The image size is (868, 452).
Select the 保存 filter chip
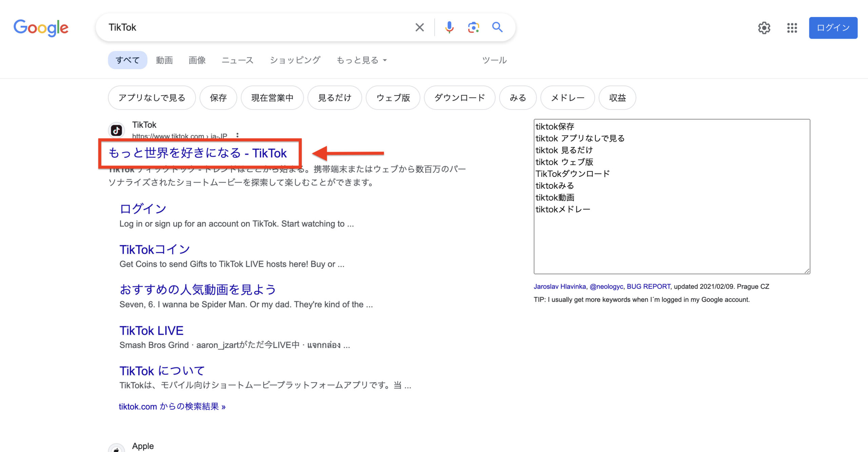click(218, 98)
